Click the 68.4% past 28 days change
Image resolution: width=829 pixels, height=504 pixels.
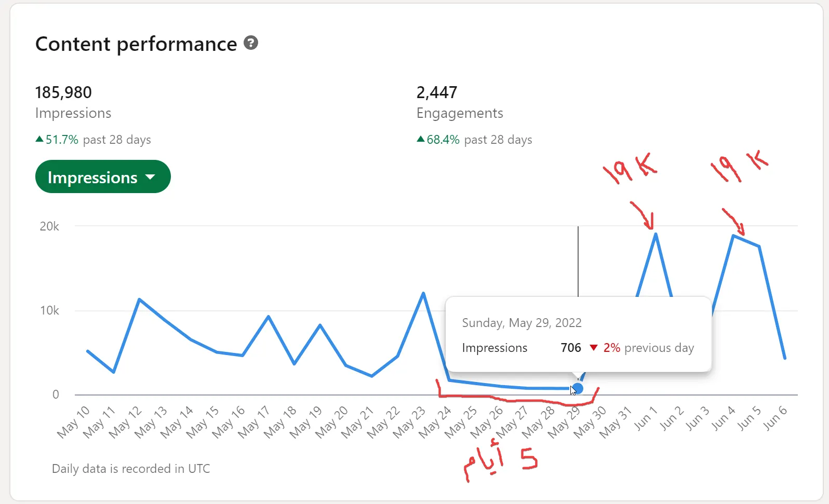coord(475,140)
